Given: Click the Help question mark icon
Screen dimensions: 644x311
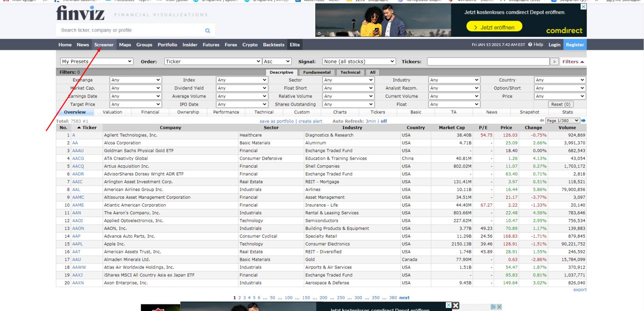Looking at the screenshot, I should coord(530,44).
